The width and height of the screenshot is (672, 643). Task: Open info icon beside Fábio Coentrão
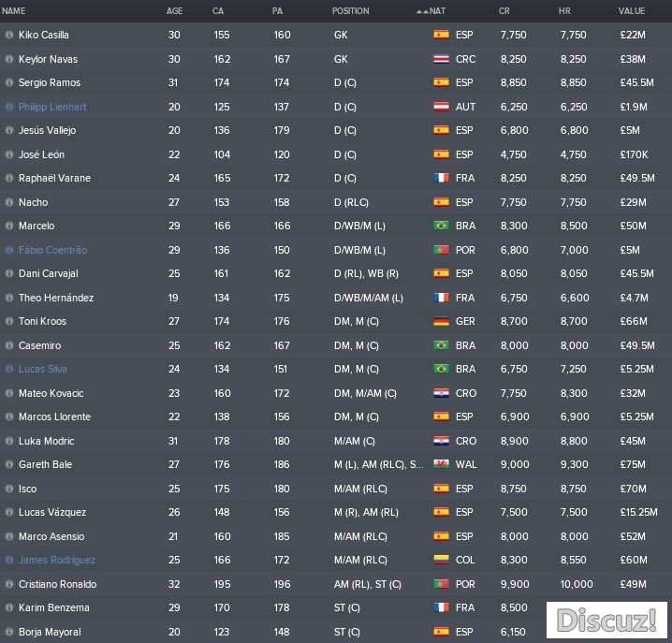[9, 250]
